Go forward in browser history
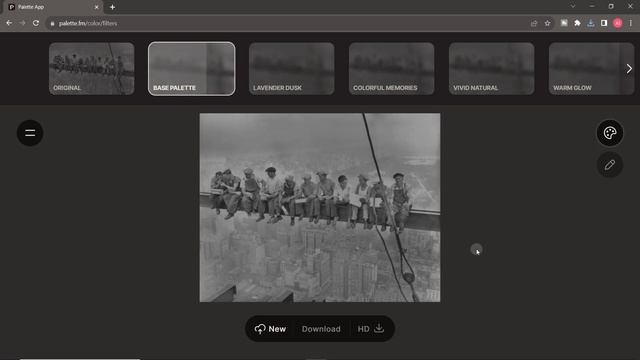 [x=22, y=23]
